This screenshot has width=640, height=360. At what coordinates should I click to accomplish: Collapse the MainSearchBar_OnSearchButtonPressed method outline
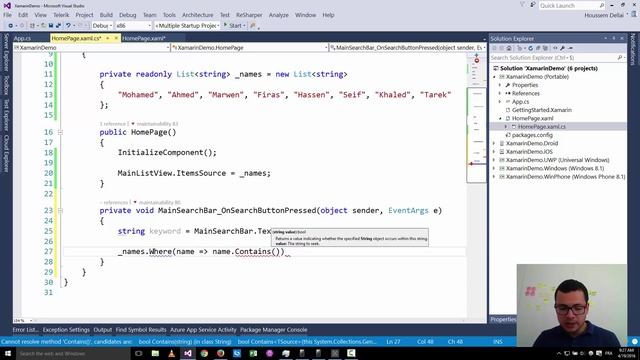60,211
